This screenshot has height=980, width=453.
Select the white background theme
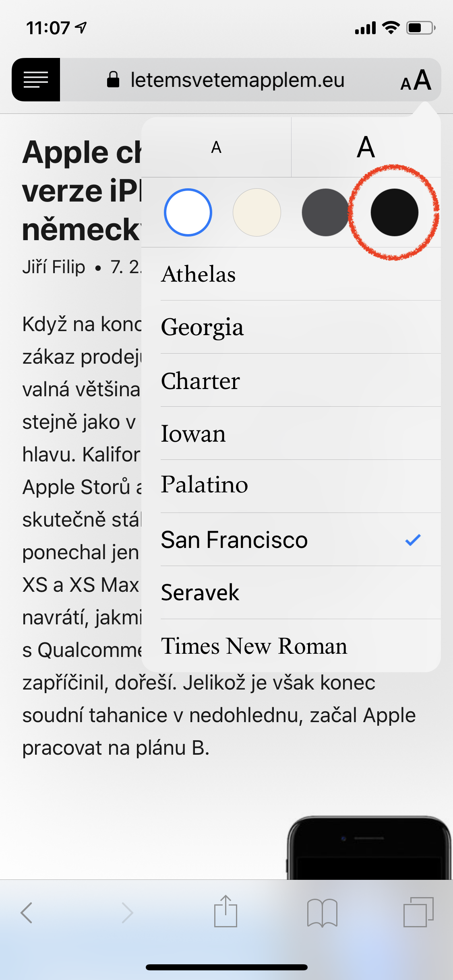pos(188,212)
